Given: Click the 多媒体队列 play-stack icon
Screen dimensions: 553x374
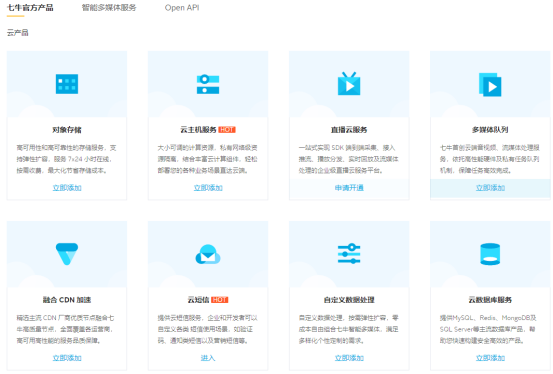Looking at the screenshot, I should point(490,85).
